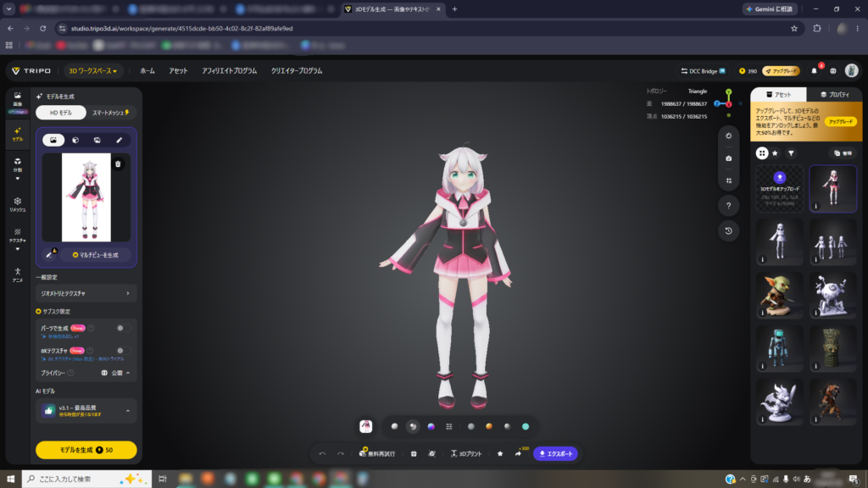Click the undo arrow in bottom toolbar
868x488 pixels.
tap(322, 454)
